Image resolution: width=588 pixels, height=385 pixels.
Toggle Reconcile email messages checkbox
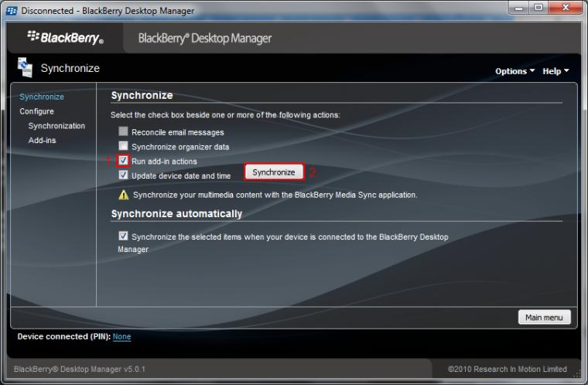[x=123, y=131]
